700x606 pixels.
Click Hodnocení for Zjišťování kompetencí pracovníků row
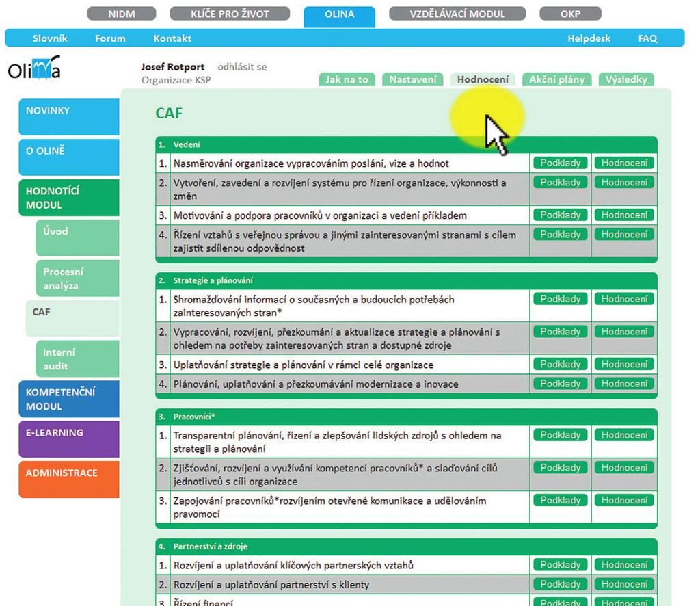(624, 468)
